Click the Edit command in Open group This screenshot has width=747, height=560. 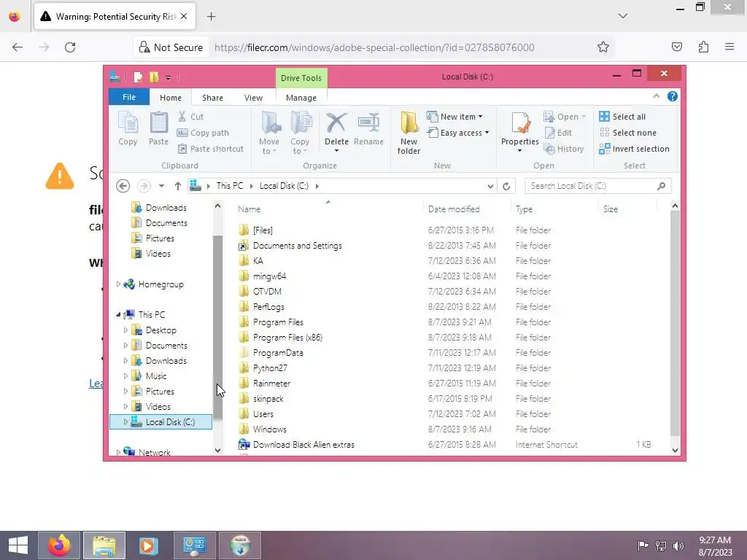[x=559, y=133]
